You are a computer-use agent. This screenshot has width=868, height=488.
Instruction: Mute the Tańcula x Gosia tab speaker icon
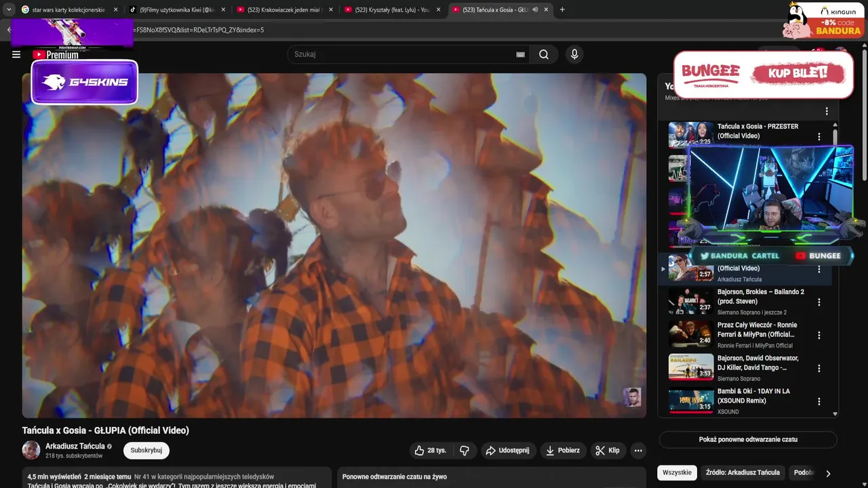(x=535, y=9)
